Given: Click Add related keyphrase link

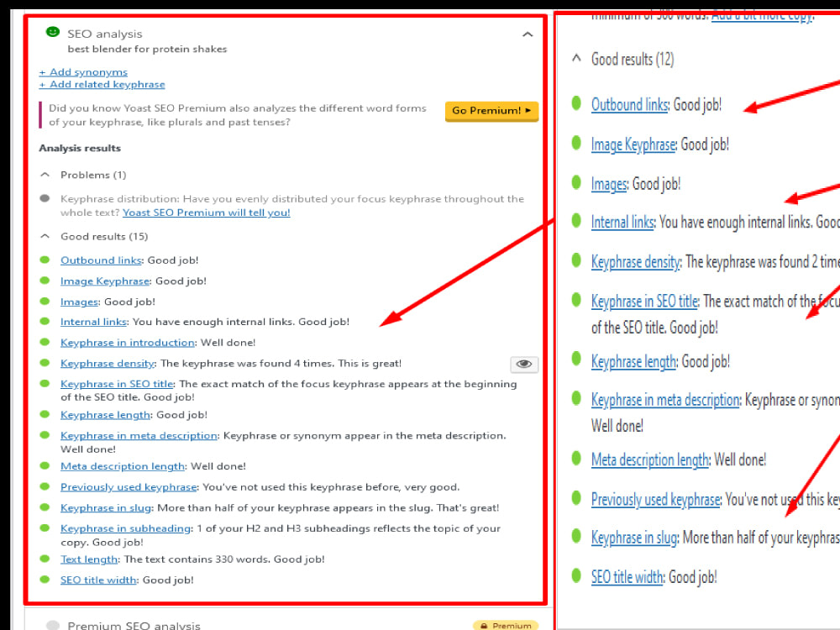Looking at the screenshot, I should [102, 84].
